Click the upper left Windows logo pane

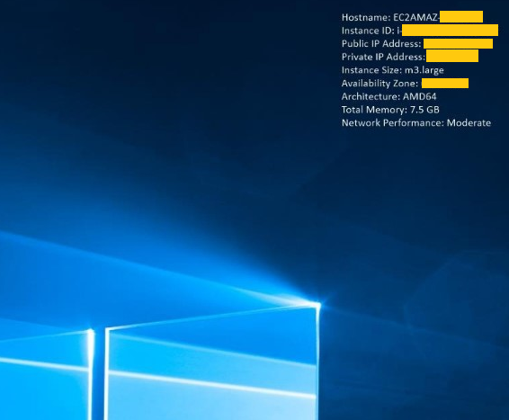point(44,347)
